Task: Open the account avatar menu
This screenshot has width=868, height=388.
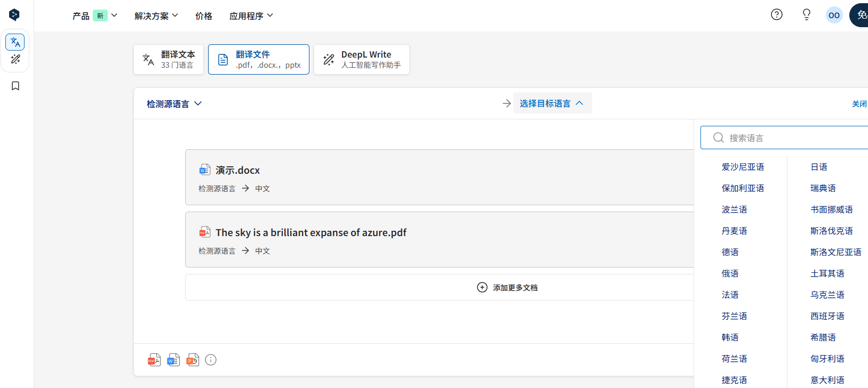Action: (834, 15)
